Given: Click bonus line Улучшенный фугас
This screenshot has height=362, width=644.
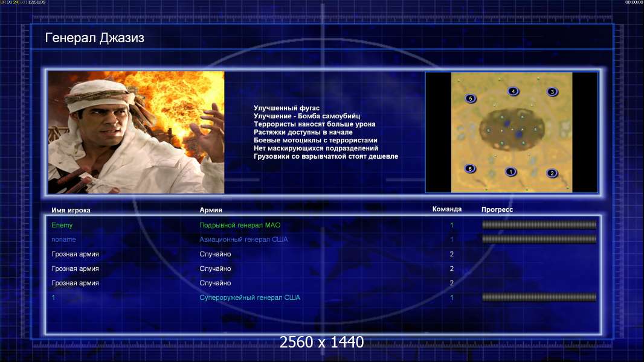Looking at the screenshot, I should coord(286,108).
